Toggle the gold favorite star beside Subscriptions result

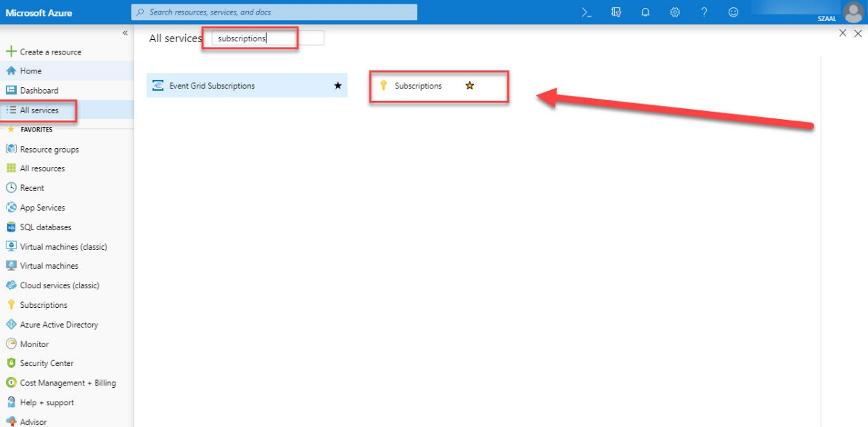click(x=470, y=86)
